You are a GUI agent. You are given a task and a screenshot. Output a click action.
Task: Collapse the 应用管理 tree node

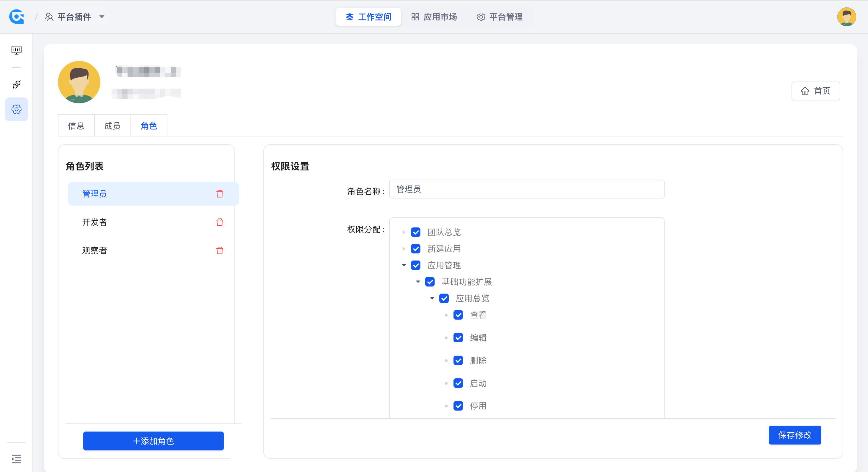(403, 265)
